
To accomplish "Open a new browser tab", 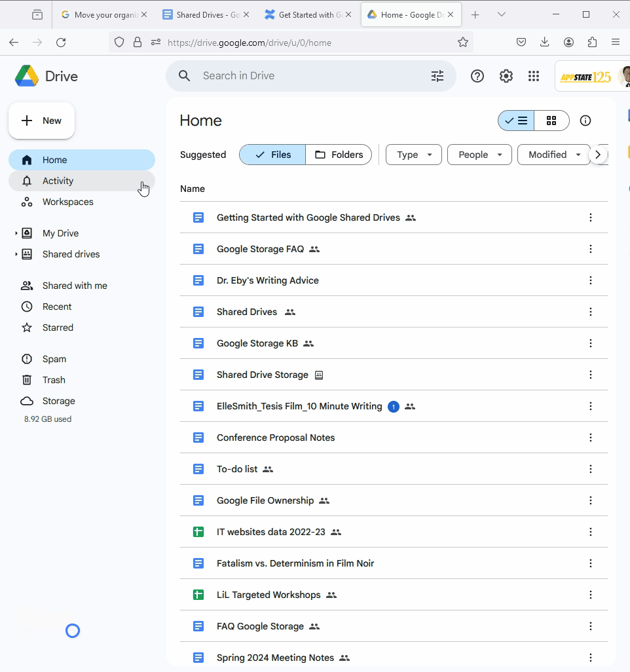I will pyautogui.click(x=475, y=15).
